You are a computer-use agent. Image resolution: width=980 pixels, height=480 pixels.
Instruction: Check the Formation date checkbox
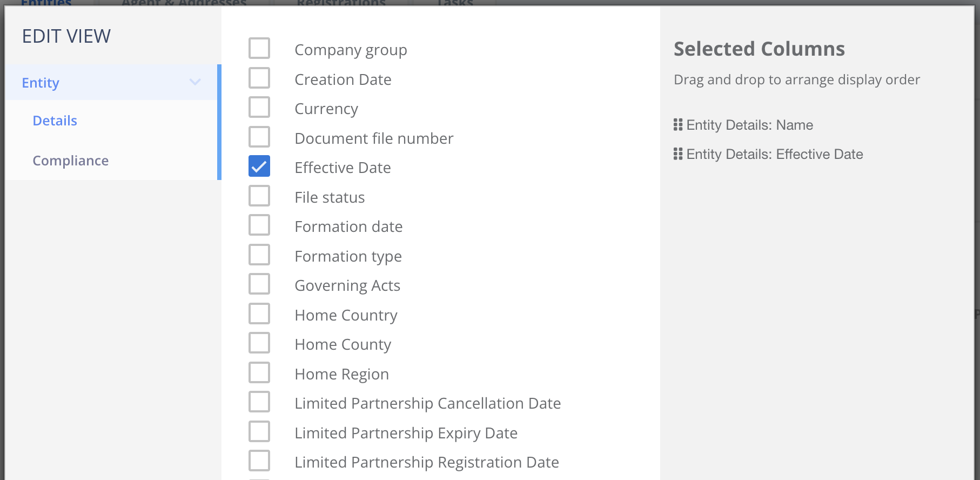tap(259, 225)
